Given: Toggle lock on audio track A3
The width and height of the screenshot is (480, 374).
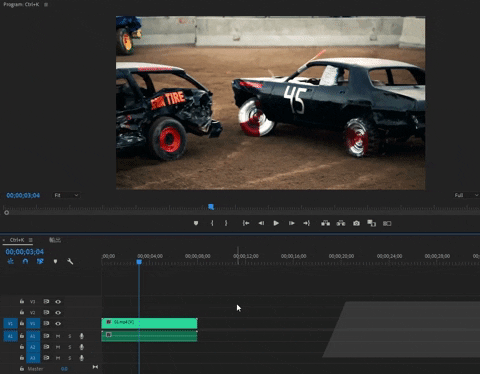Looking at the screenshot, I should [x=22, y=358].
